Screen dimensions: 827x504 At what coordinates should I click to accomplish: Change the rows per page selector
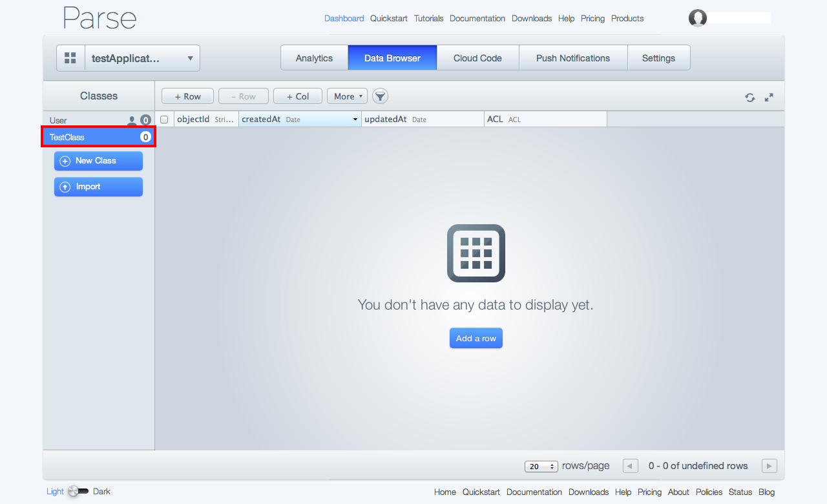(541, 467)
